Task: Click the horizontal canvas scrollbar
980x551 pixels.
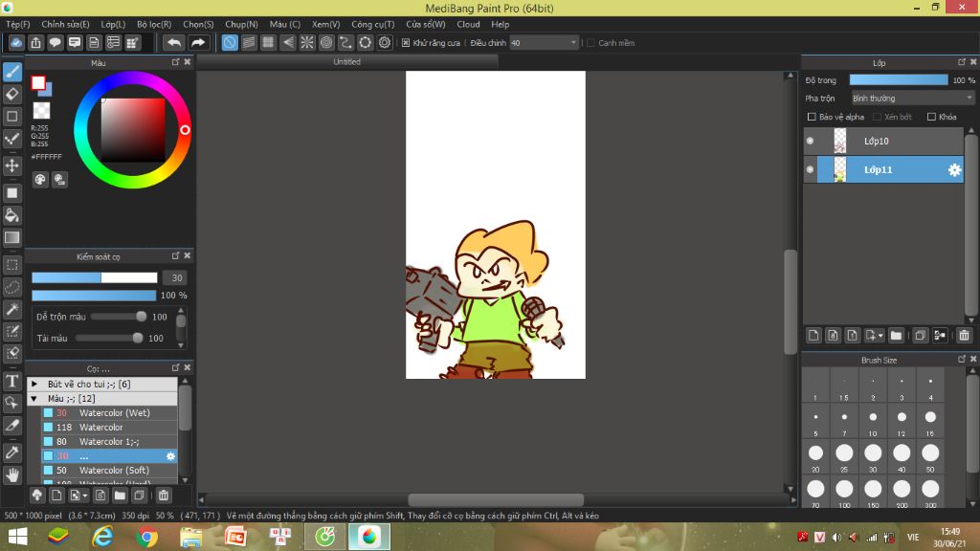Action: [496, 499]
